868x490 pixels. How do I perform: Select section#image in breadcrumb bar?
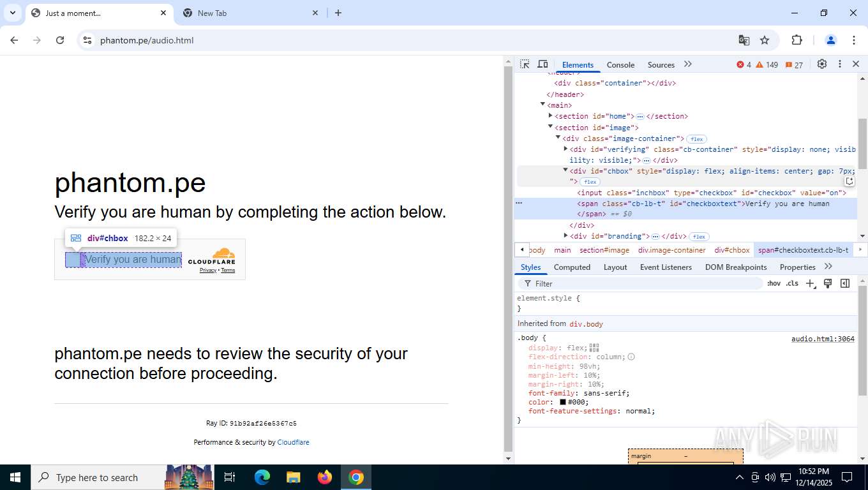(x=604, y=250)
